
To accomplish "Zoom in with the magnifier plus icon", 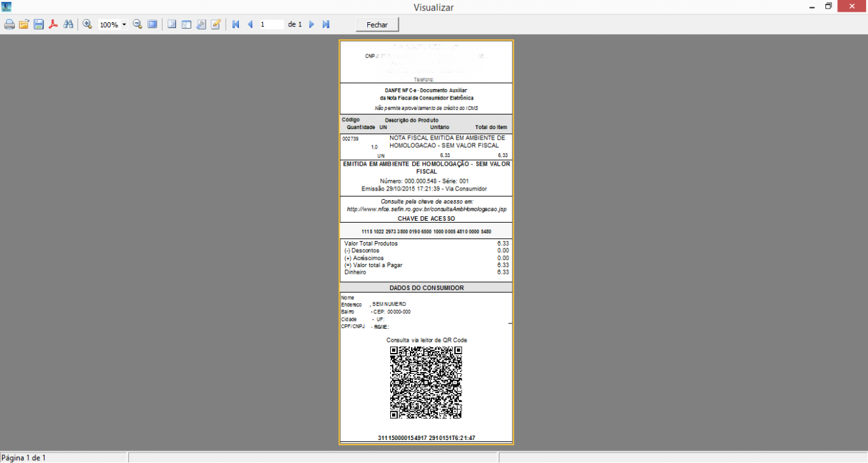I will pyautogui.click(x=87, y=24).
